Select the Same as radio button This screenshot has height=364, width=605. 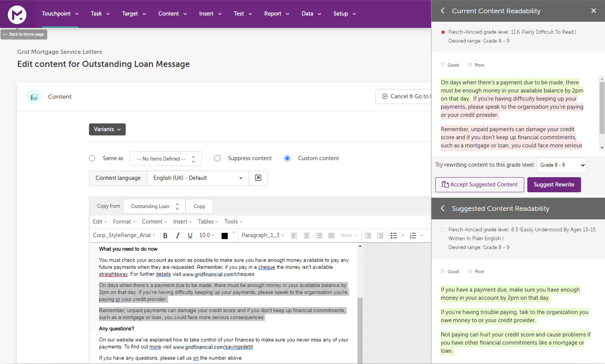pyautogui.click(x=92, y=158)
